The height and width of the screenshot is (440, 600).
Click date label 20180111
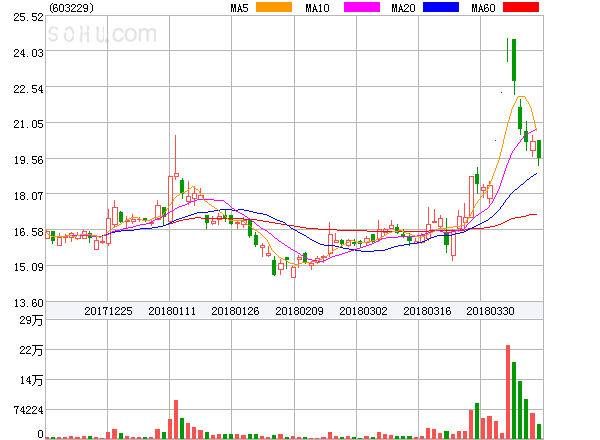pos(172,311)
